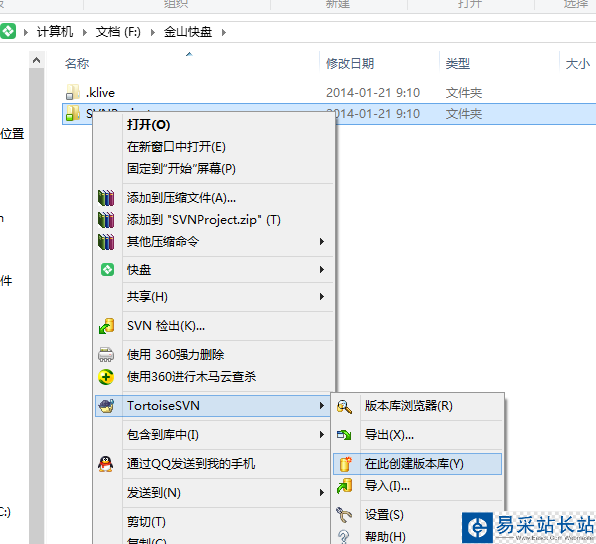This screenshot has height=544, width=596.
Task: Choose 导出(X)... in submenu
Action: pos(389,435)
